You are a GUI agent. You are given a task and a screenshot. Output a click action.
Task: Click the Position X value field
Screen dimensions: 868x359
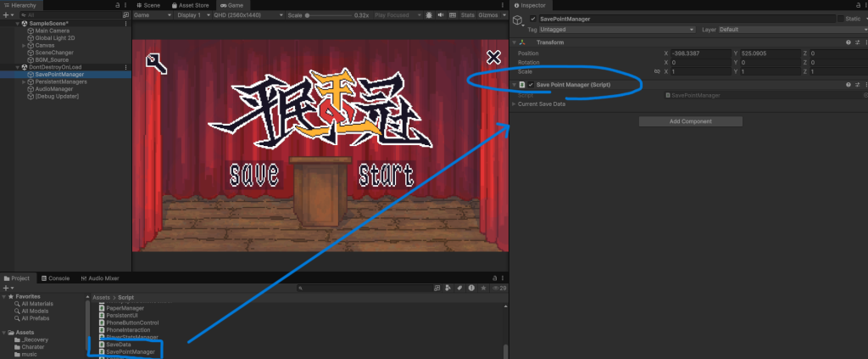click(701, 53)
